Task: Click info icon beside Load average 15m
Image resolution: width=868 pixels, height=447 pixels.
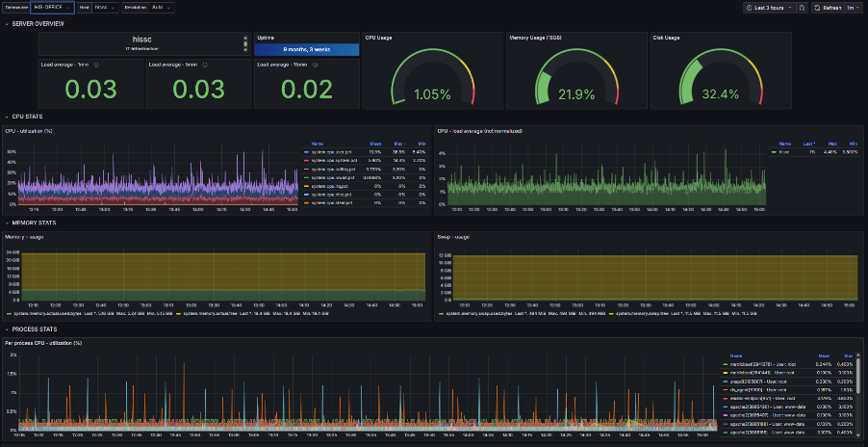Action: [315, 65]
